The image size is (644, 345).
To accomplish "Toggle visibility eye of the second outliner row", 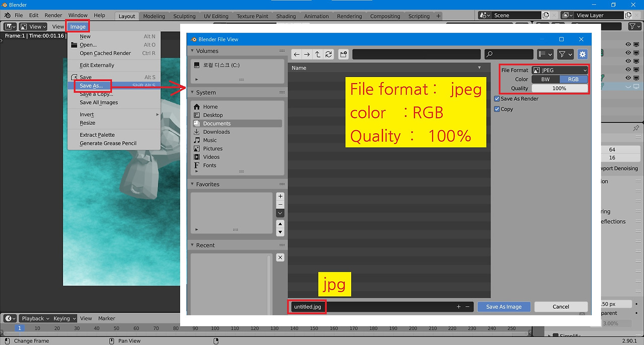I will click(628, 53).
